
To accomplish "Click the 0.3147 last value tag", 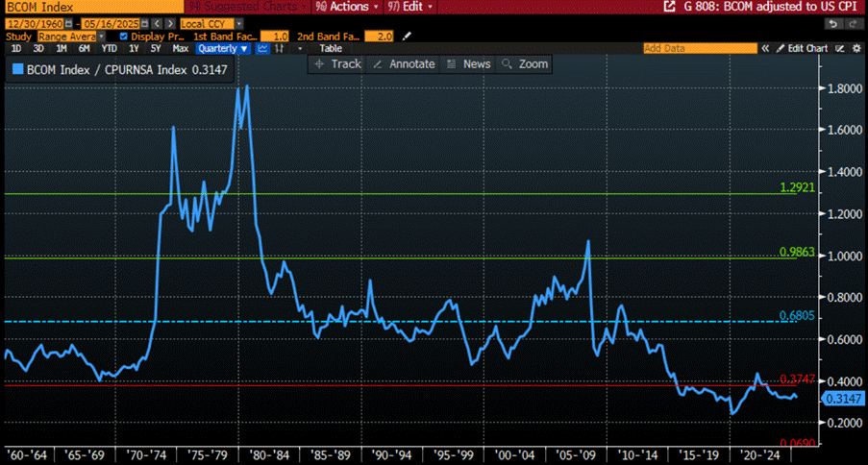I will [x=841, y=398].
